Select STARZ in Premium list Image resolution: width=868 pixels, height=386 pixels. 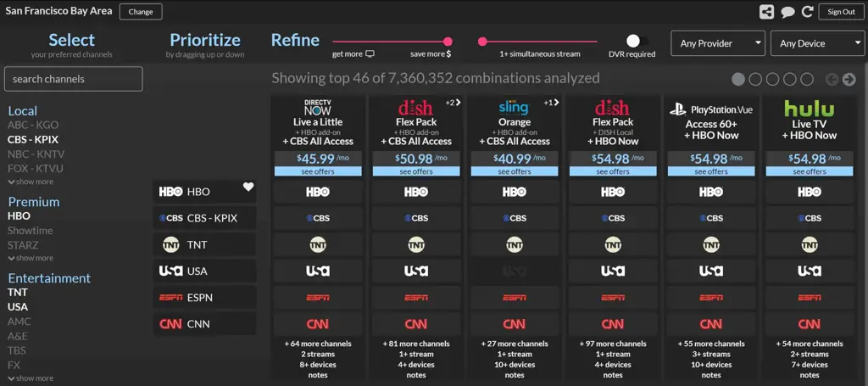[x=23, y=245]
